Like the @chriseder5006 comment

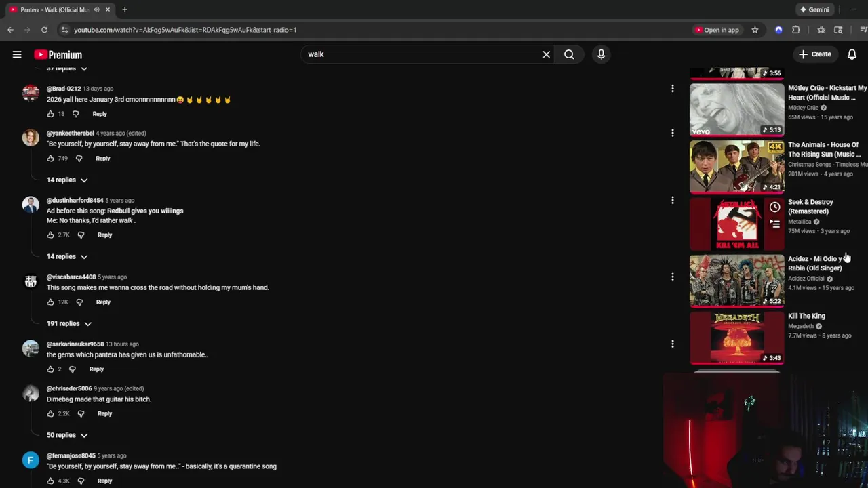coord(50,413)
